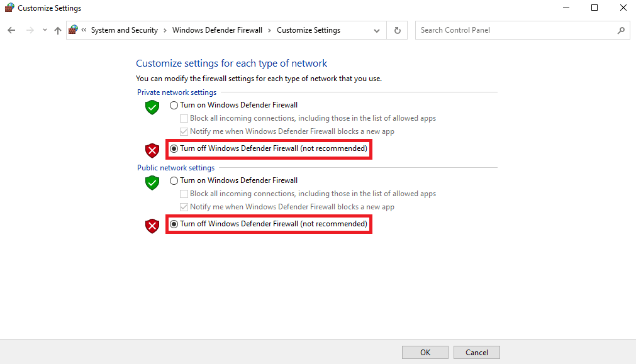Confirm changes with the OK button
Viewport: 636px width, 364px height.
tap(425, 352)
